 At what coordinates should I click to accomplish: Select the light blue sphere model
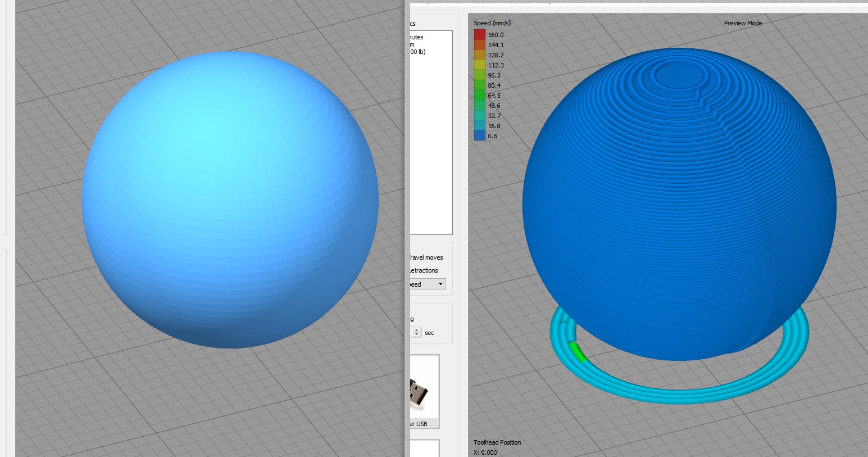coord(230,200)
